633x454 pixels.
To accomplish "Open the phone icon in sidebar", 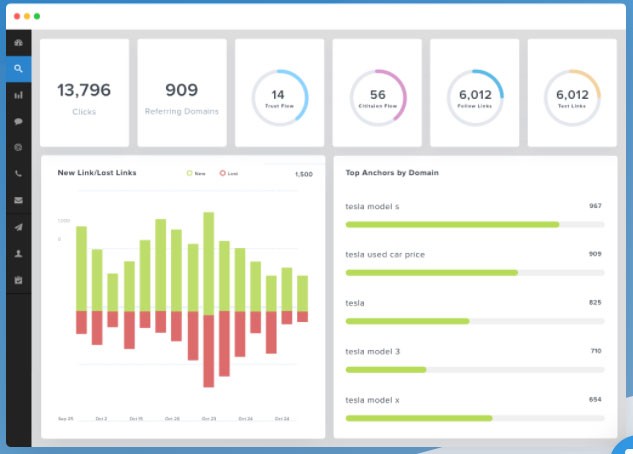I will [18, 174].
